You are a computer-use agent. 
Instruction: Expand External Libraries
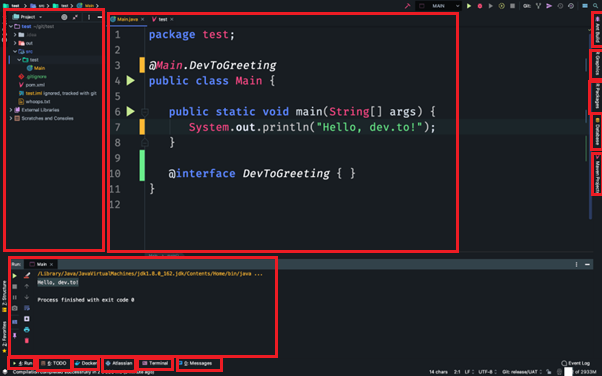[x=11, y=110]
